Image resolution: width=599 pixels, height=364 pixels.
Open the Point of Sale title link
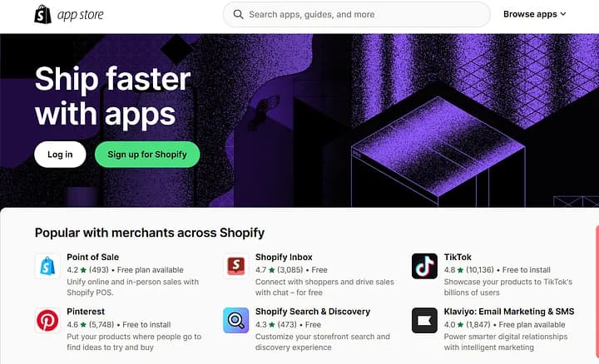pos(93,257)
